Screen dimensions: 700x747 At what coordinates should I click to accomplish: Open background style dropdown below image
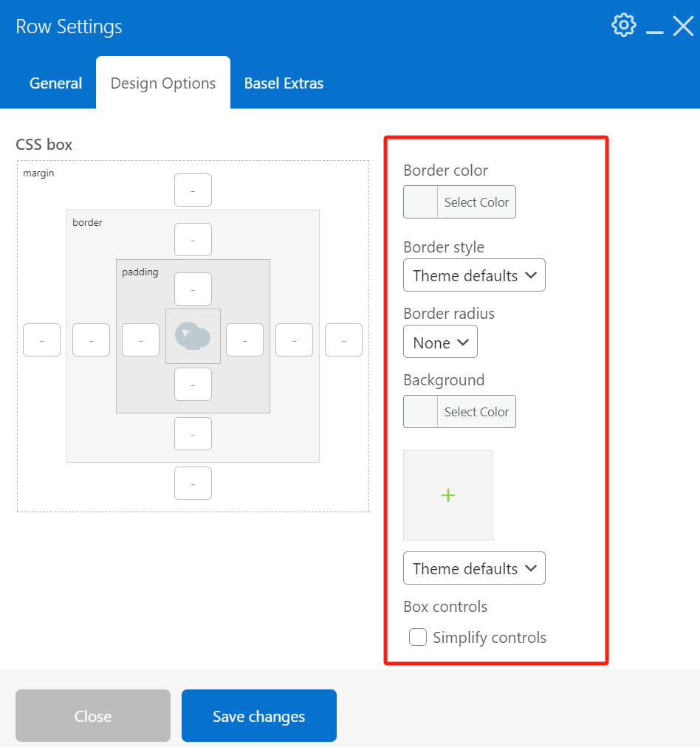pyautogui.click(x=474, y=568)
